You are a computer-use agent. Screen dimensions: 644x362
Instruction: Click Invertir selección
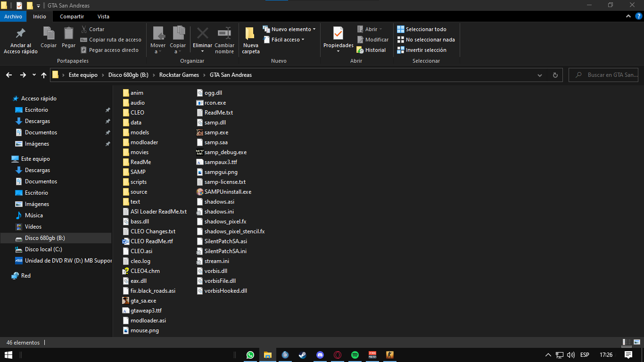click(421, 50)
